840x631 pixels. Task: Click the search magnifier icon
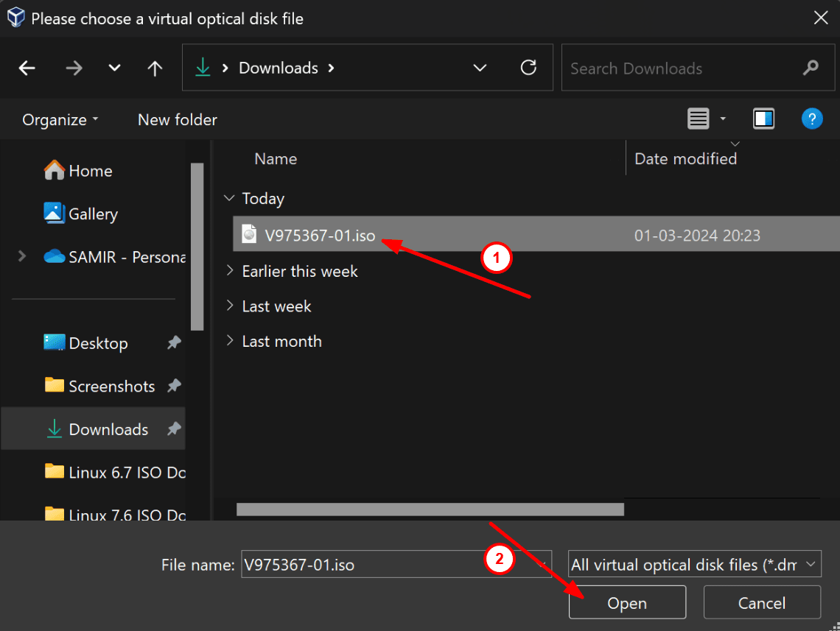[x=811, y=68]
